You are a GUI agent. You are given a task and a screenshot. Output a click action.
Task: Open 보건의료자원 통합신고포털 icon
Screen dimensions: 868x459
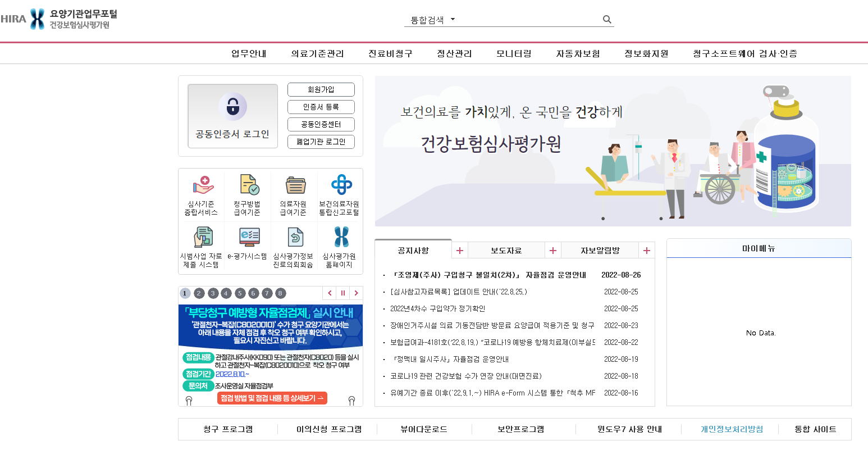tap(340, 196)
